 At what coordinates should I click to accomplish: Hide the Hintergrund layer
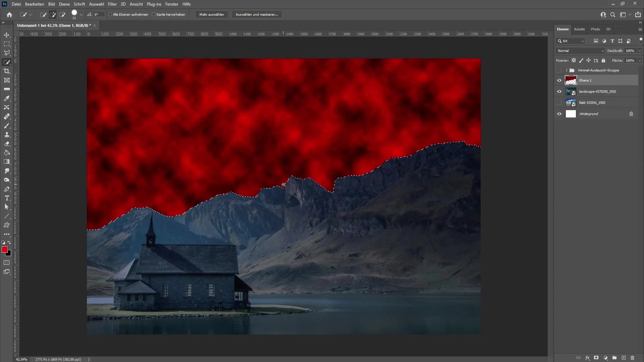[559, 114]
